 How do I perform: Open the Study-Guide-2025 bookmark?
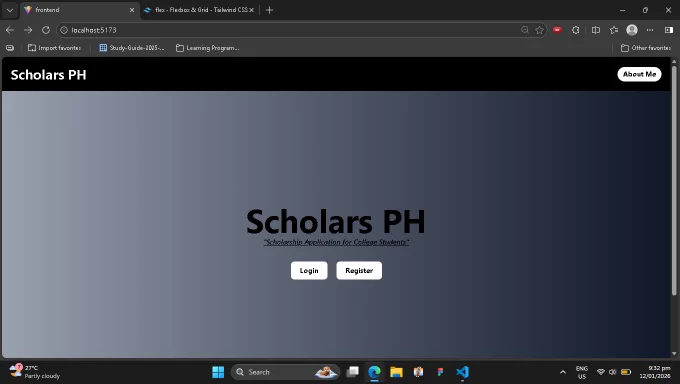(132, 48)
